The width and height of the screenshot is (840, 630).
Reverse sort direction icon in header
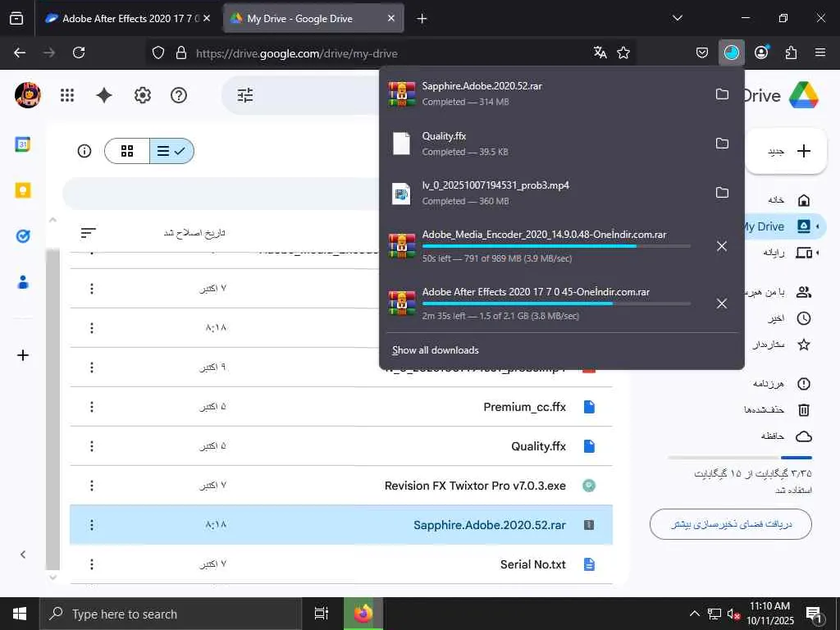click(89, 232)
